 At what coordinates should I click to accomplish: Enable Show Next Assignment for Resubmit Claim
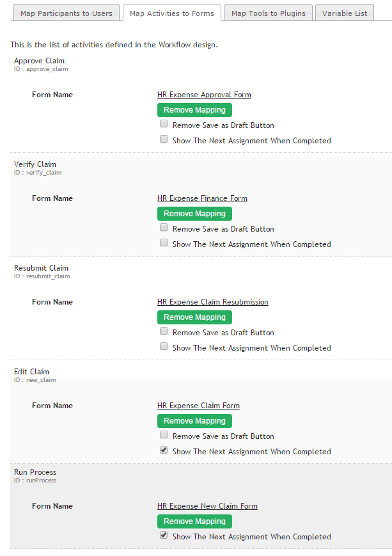(164, 347)
